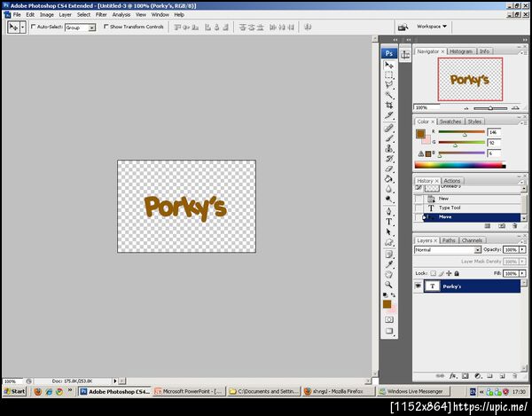Select the Blur tool
This screenshot has width=532, height=416.
coord(389,189)
